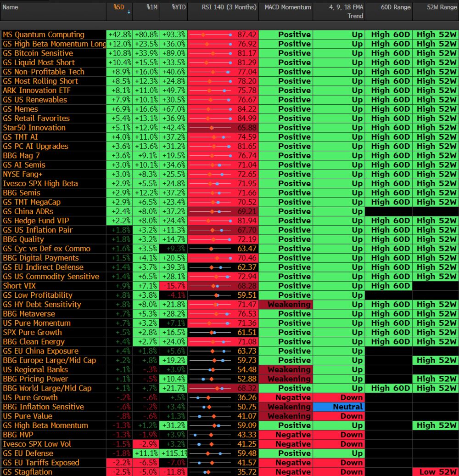Select the GS Bitcoin Sensitive basket name

pyautogui.click(x=38, y=53)
